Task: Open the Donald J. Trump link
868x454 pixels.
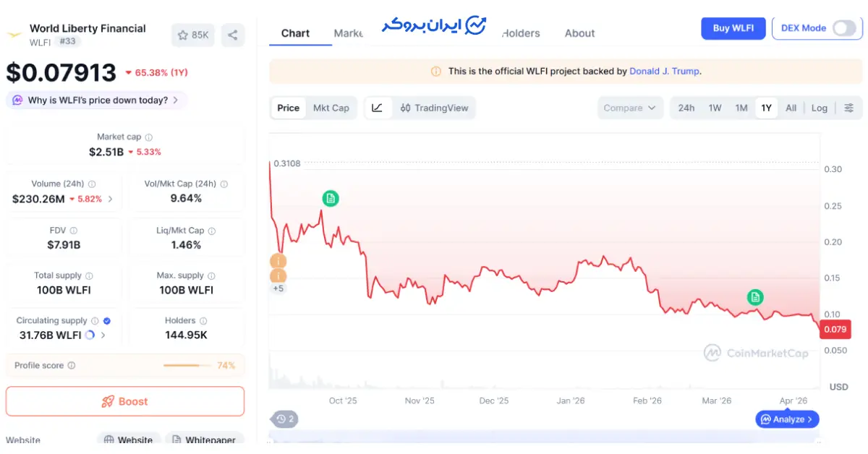Action: [x=664, y=72]
